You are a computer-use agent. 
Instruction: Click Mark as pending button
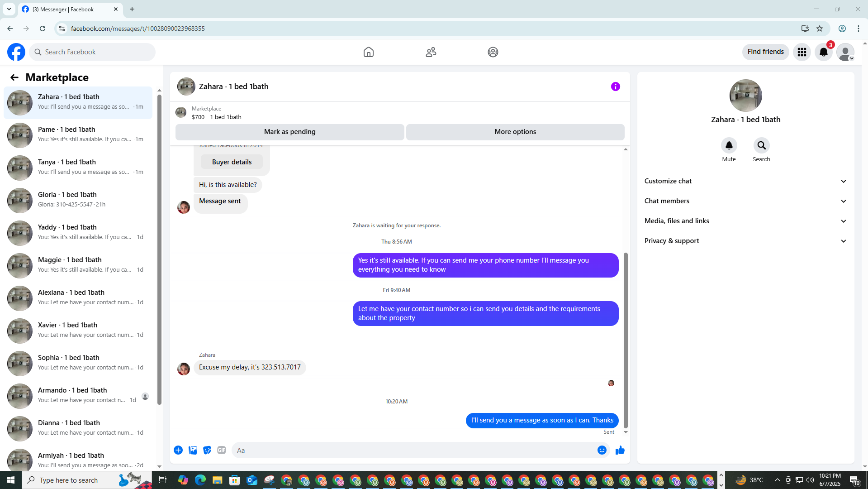[289, 132]
